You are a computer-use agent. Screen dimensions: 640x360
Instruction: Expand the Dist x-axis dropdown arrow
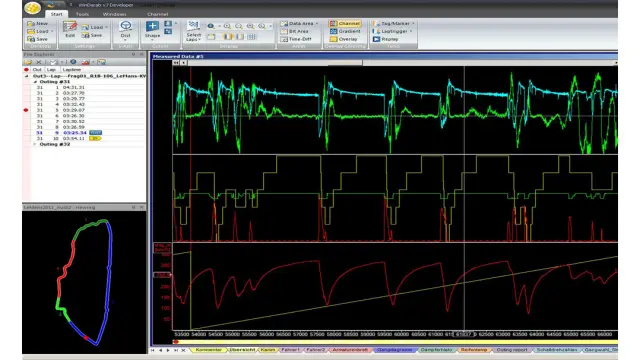click(125, 40)
